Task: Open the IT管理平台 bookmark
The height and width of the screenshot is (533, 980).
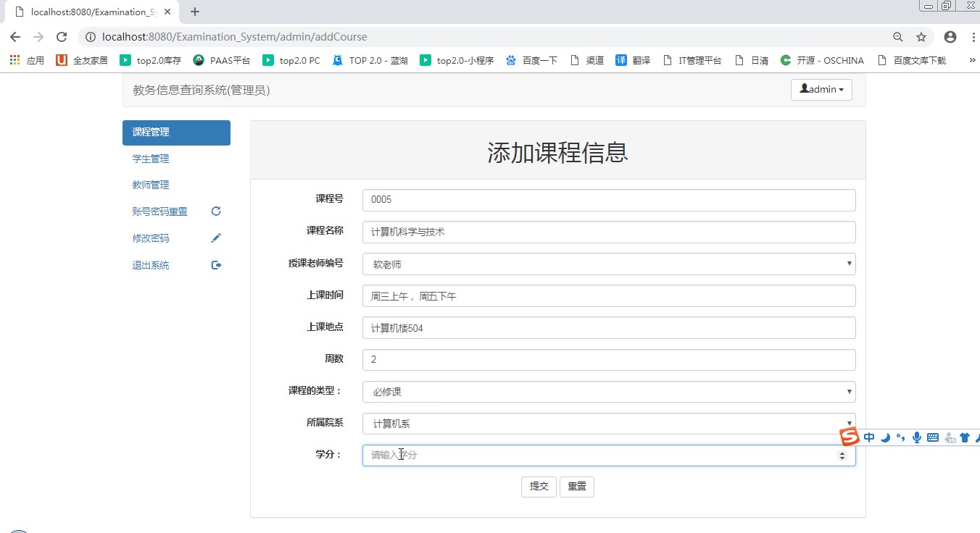Action: (692, 60)
